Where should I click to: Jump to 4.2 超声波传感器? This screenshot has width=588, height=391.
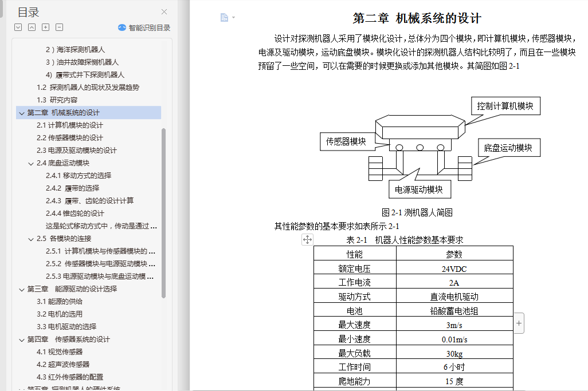[x=63, y=365]
